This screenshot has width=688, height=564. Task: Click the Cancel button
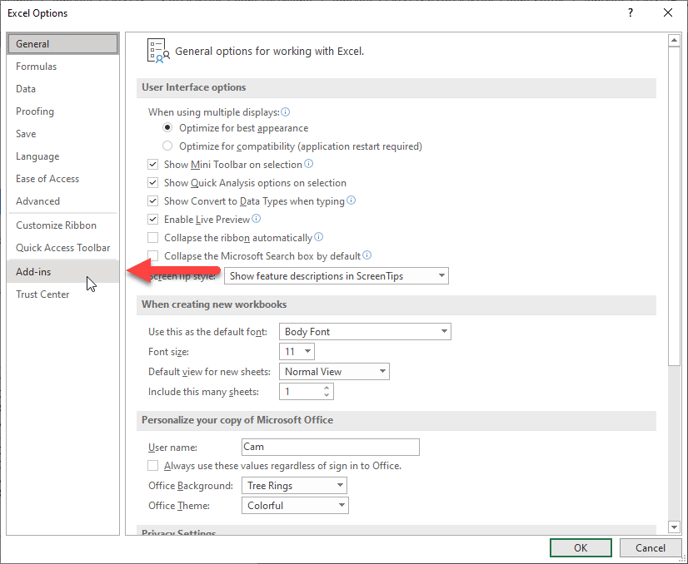[642, 548]
